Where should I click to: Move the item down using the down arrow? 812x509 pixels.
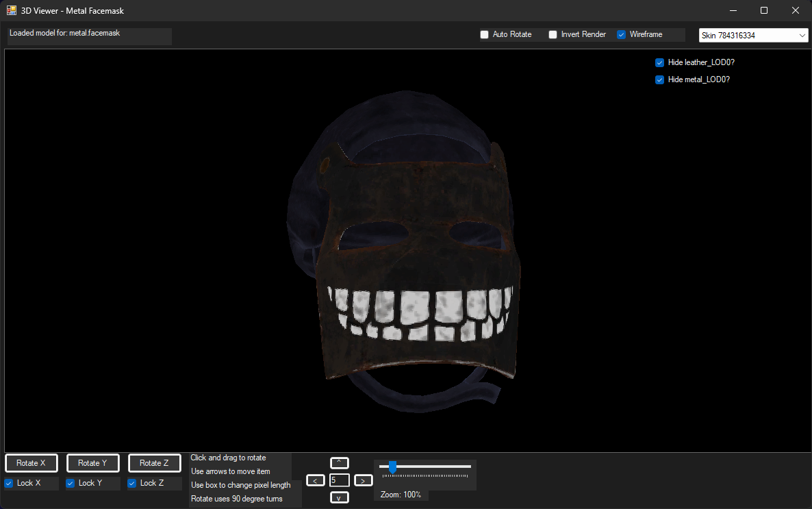coord(339,497)
